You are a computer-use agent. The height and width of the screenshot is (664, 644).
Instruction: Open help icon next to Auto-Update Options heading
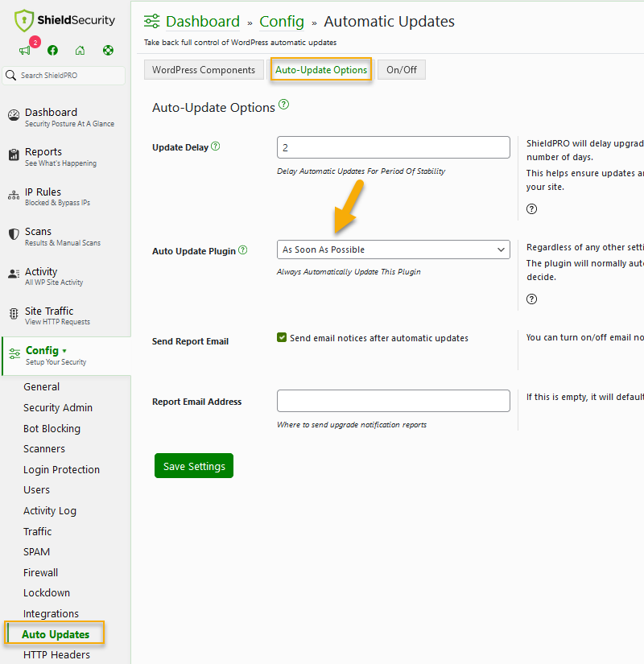[x=284, y=104]
